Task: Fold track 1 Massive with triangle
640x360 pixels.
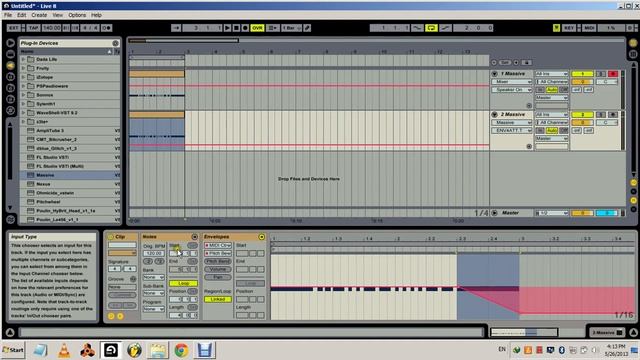Action: (495, 74)
